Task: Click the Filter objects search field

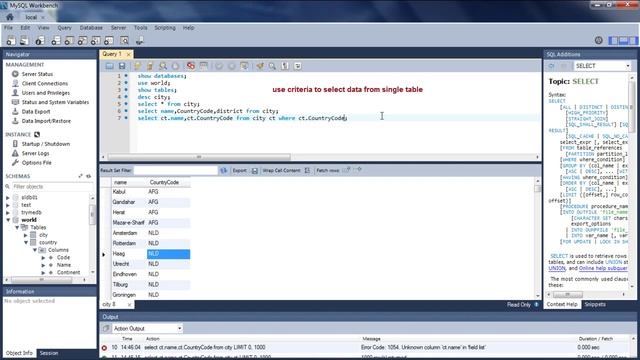Action: 51,187
